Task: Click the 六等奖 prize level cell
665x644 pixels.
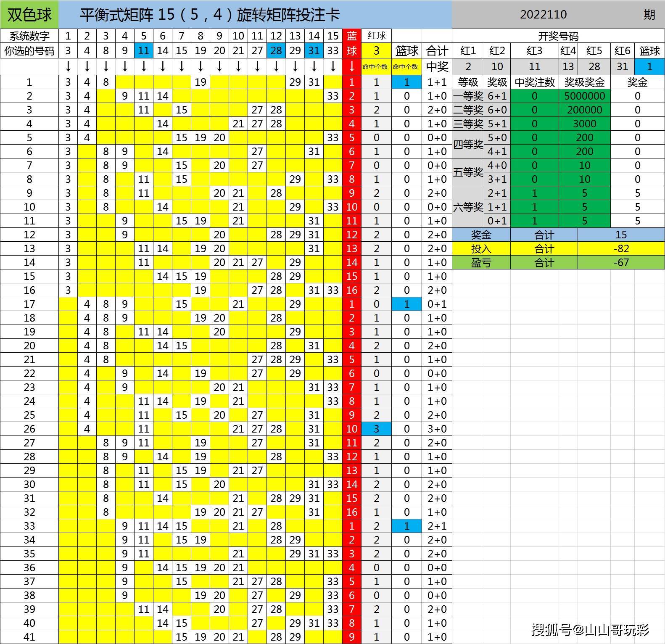Action: pos(468,207)
